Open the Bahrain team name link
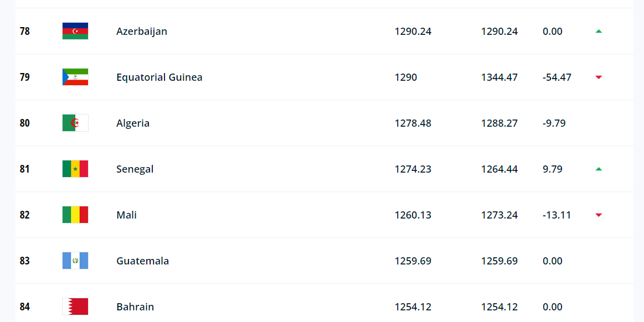 (135, 307)
